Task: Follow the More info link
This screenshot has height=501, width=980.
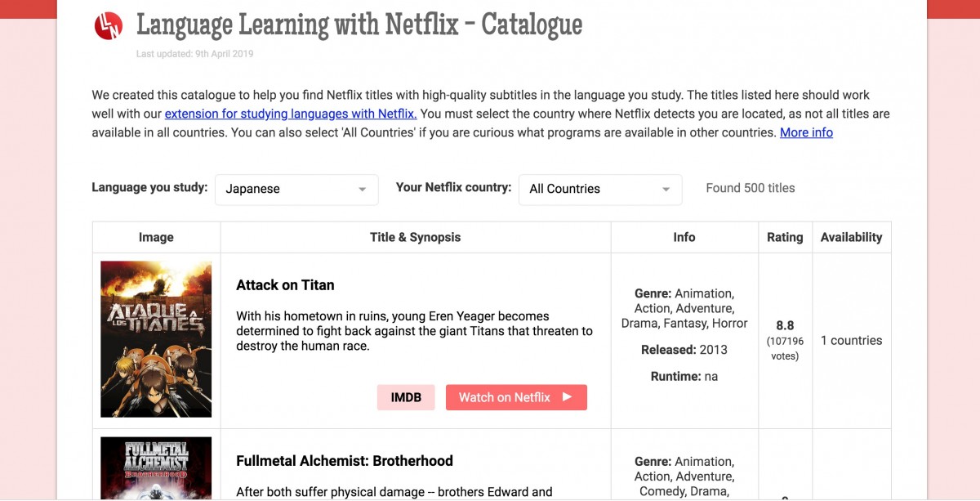Action: [x=806, y=132]
